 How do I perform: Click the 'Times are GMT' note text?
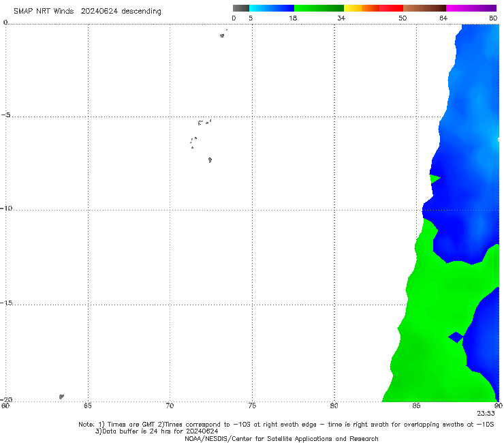[x=132, y=425]
